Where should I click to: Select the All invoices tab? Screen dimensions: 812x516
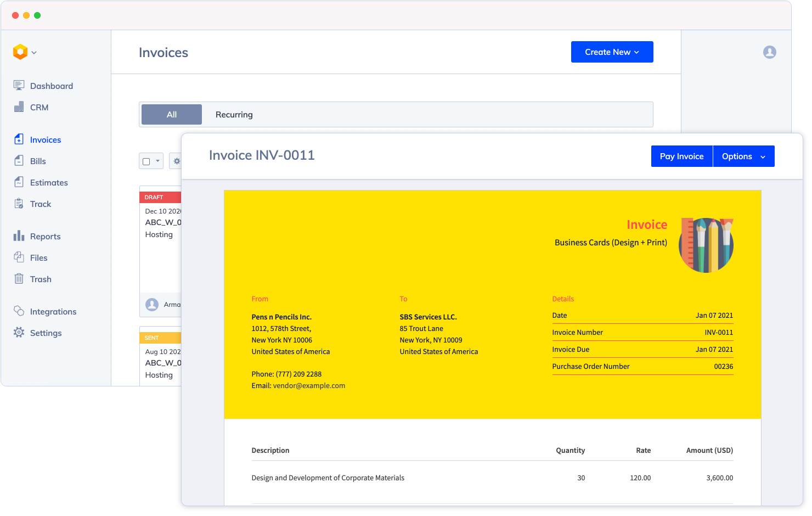click(x=172, y=115)
